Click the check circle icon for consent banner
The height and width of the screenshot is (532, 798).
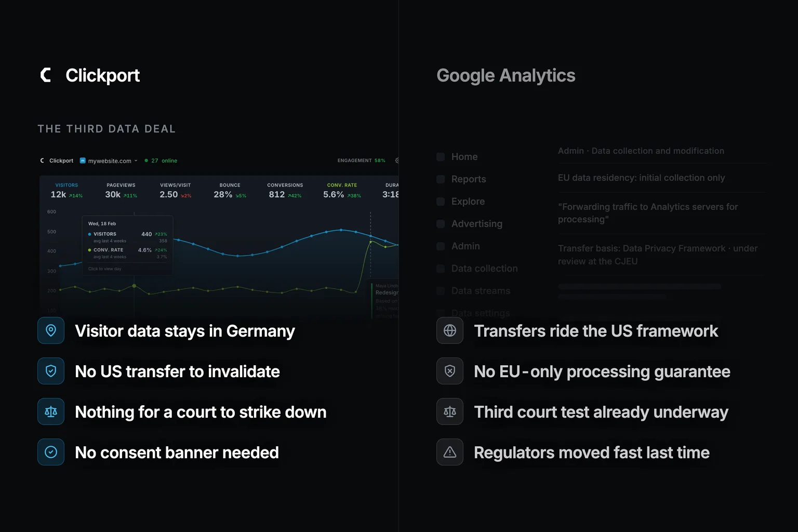[51, 452]
